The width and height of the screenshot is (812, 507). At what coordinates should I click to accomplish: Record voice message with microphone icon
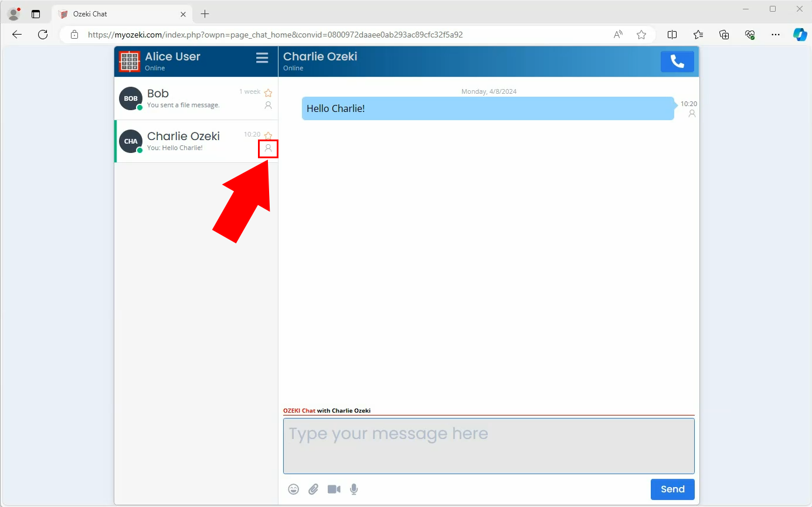click(354, 489)
